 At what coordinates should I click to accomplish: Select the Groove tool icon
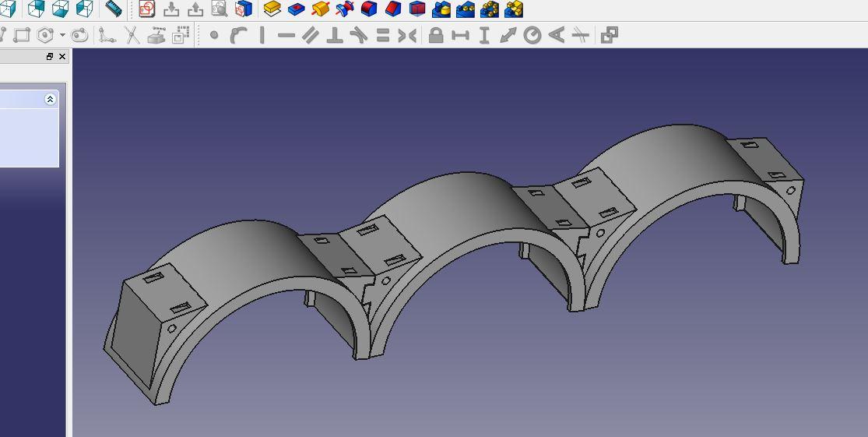[344, 9]
